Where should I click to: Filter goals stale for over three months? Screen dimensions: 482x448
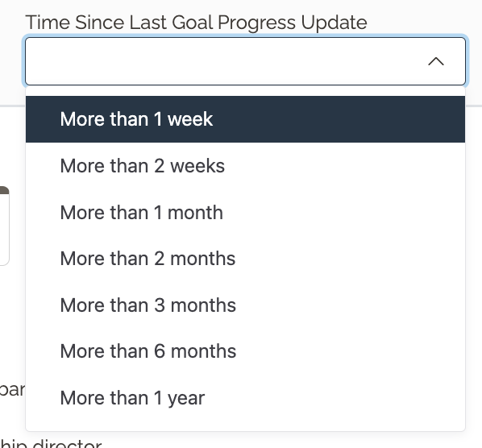[245, 305]
